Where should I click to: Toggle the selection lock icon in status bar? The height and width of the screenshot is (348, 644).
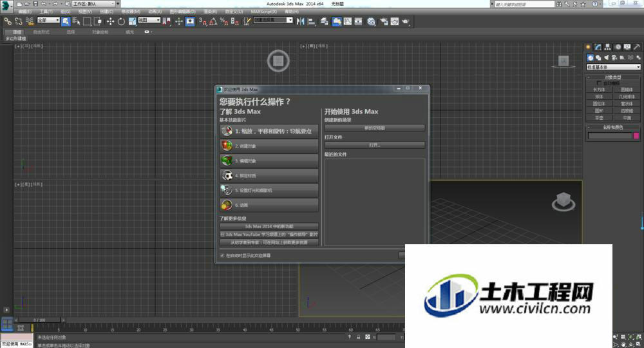tap(358, 337)
